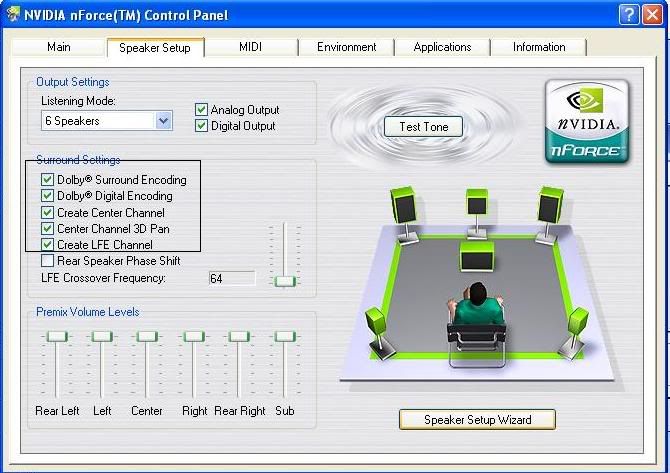670x473 pixels.
Task: Click the LFE Crossover Frequency field
Action: point(231,278)
